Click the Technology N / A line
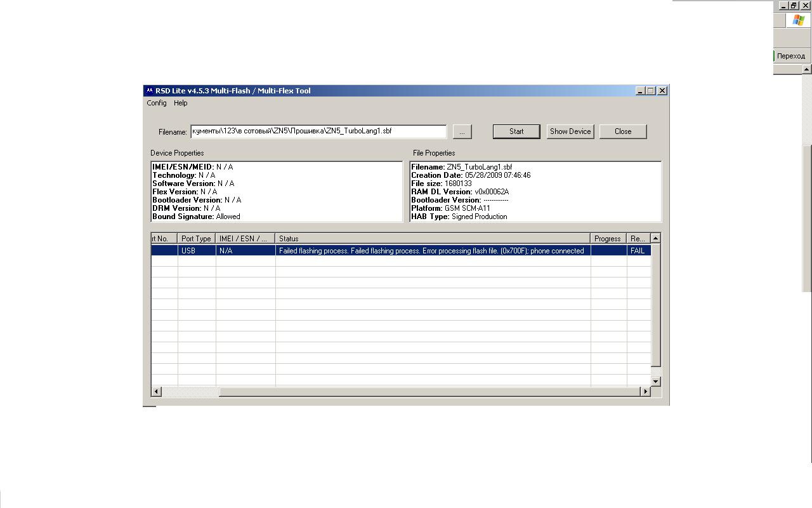This screenshot has height=508, width=812. click(184, 175)
